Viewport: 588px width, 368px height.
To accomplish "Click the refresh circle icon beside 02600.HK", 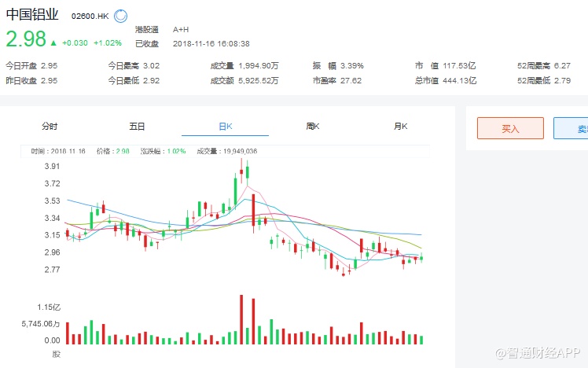I will click(120, 15).
